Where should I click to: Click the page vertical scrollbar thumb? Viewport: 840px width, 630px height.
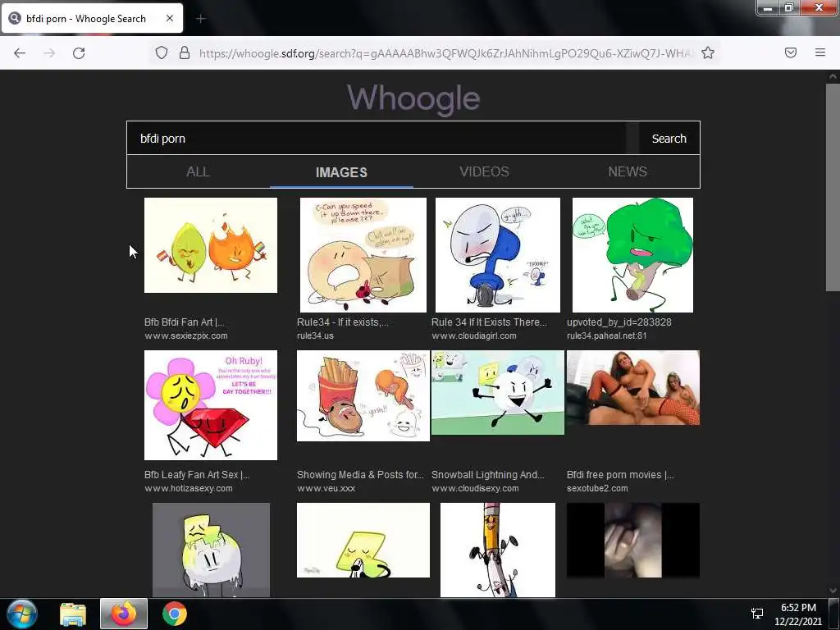point(833,188)
